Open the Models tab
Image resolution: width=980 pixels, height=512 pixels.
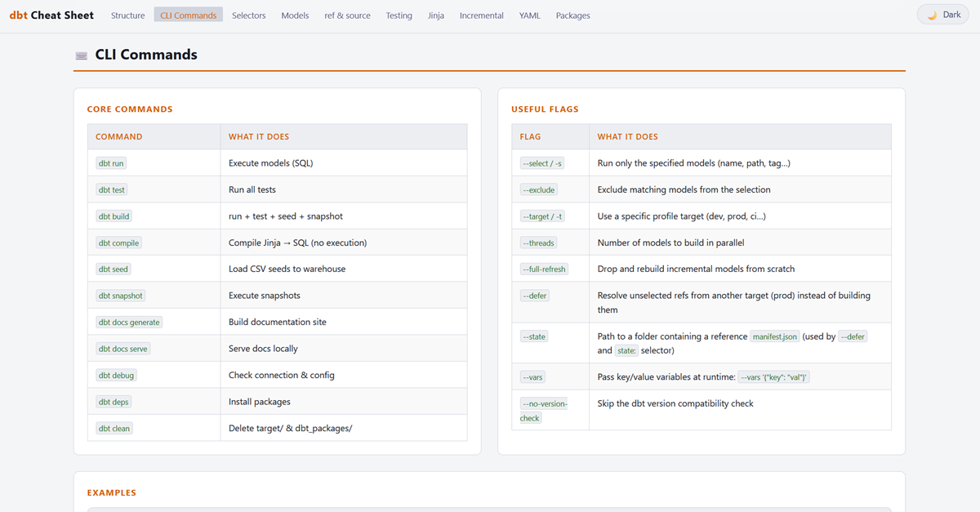(295, 16)
